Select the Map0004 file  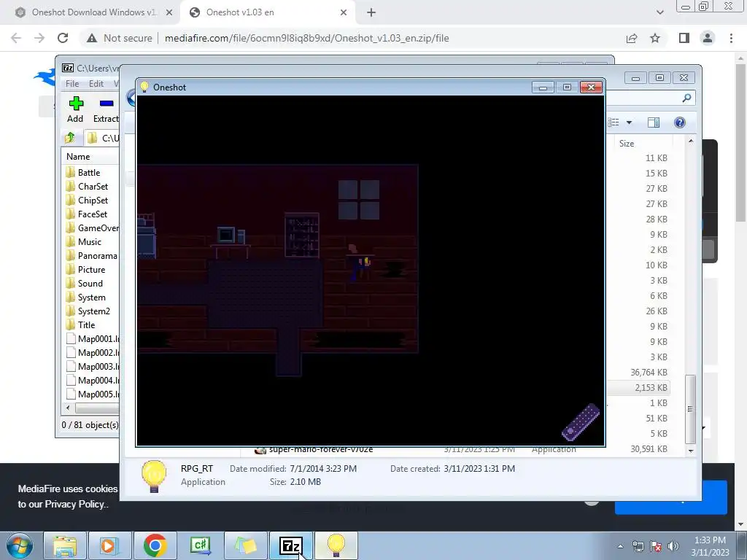click(93, 380)
